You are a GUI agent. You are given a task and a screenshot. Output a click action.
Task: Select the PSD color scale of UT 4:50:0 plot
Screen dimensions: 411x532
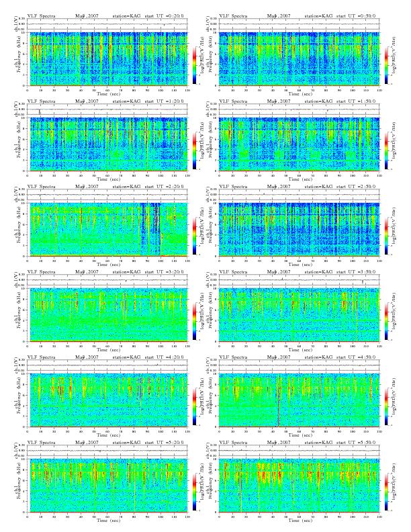(387, 406)
